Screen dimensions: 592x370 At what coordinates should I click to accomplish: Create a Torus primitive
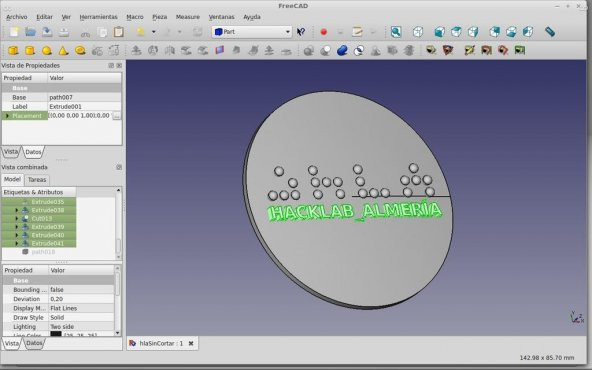coord(80,50)
